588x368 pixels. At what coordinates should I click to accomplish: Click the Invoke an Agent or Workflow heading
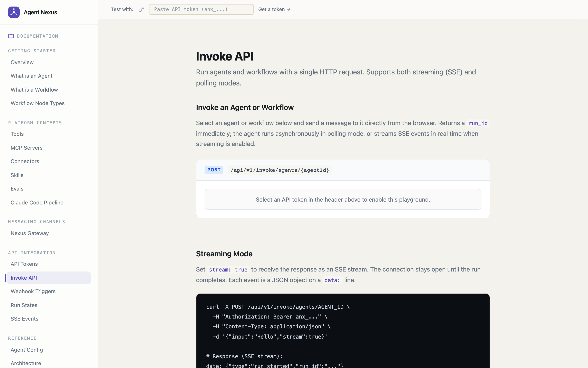(x=245, y=107)
